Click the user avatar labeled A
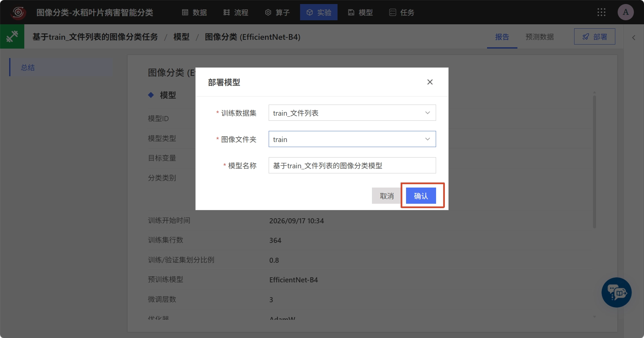This screenshot has height=338, width=644. (626, 12)
